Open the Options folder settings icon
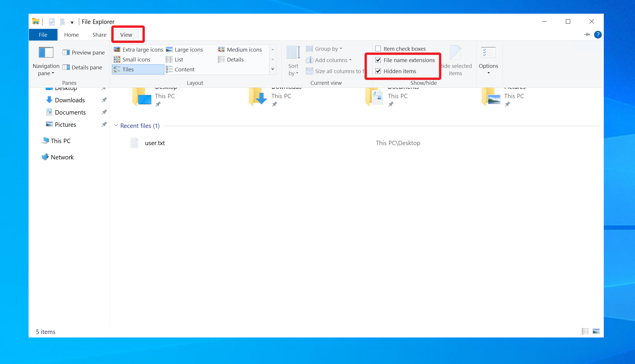The height and width of the screenshot is (364, 635). [488, 53]
